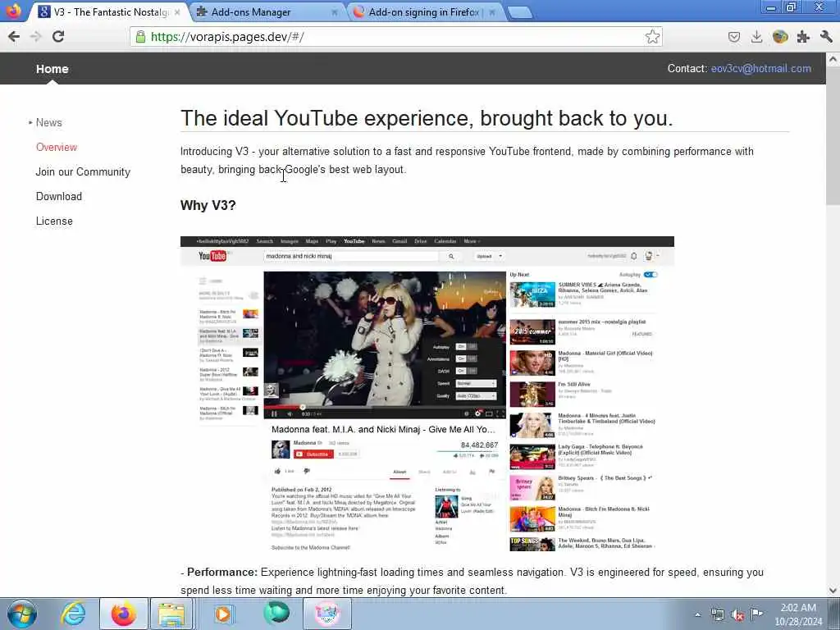Open the Action Center flag icon
The height and width of the screenshot is (630, 840).
756,614
